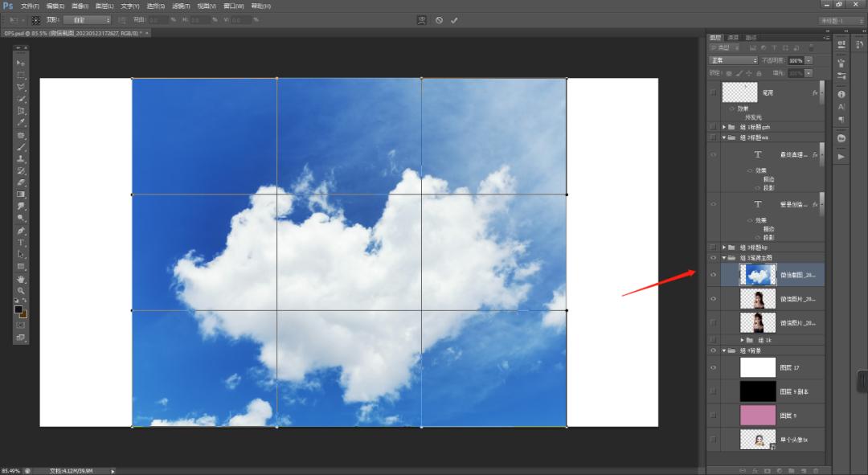Toggle visibility of the 图层 17 layer
868x475 pixels.
713,367
